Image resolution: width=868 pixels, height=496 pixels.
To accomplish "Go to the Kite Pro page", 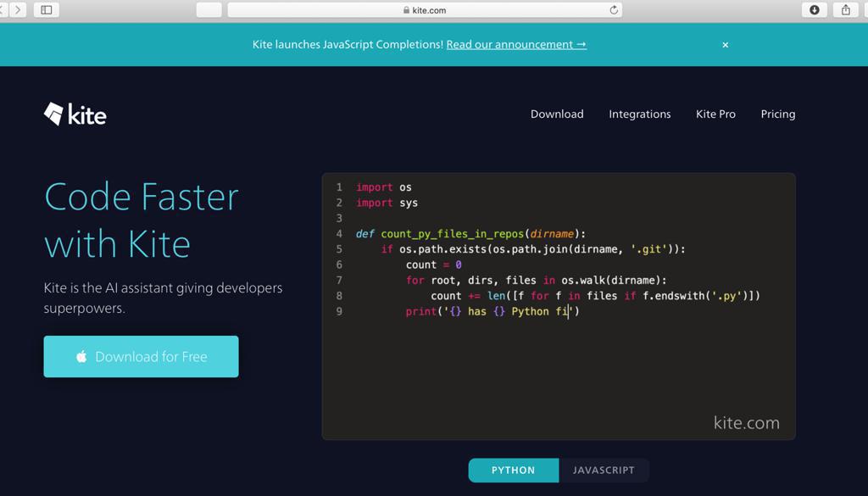I will point(715,114).
